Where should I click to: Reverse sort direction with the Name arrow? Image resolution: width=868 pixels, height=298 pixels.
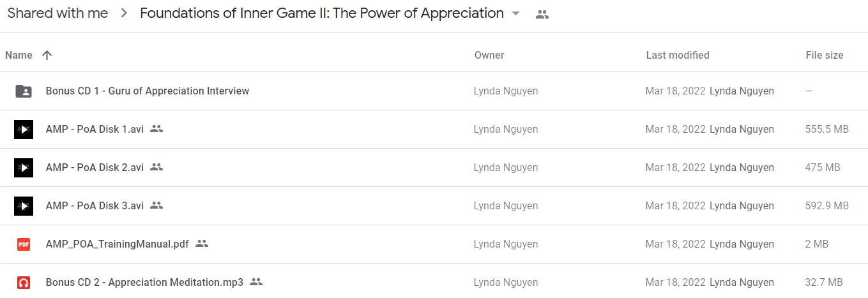point(47,56)
